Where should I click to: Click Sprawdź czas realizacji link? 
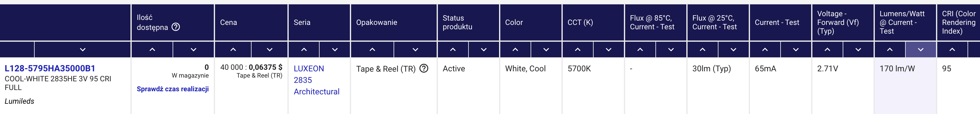pos(173,89)
